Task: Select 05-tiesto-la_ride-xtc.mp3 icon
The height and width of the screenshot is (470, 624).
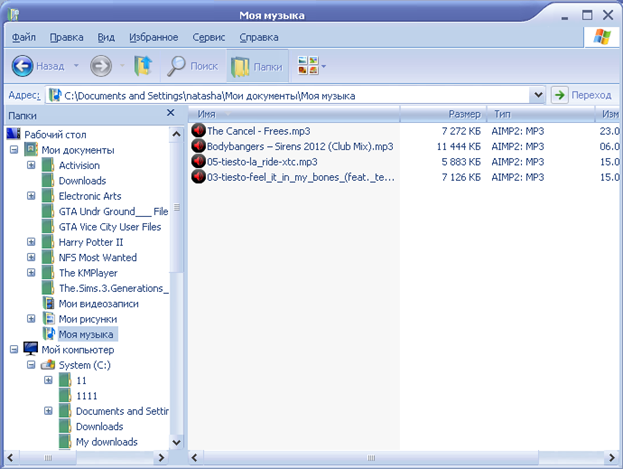Action: tap(198, 162)
